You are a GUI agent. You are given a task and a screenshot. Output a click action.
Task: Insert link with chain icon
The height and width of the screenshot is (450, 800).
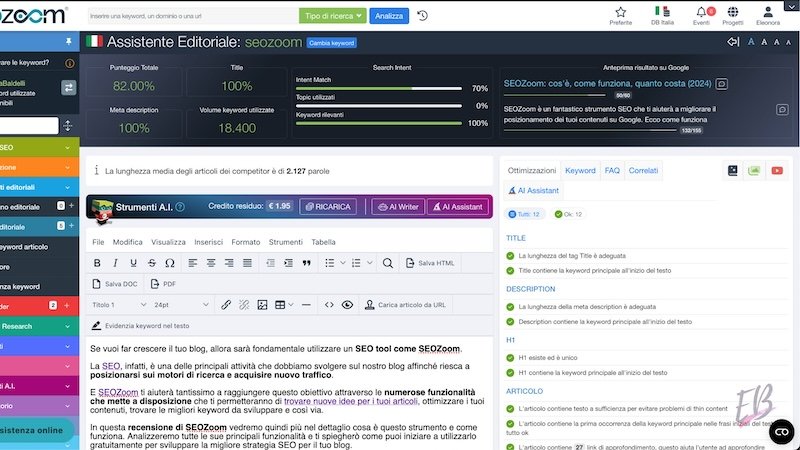226,305
